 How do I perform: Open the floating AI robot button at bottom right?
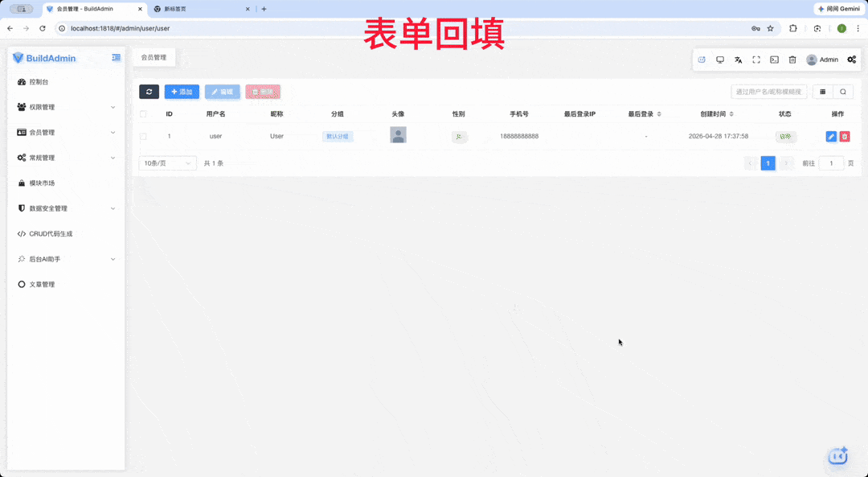click(838, 455)
